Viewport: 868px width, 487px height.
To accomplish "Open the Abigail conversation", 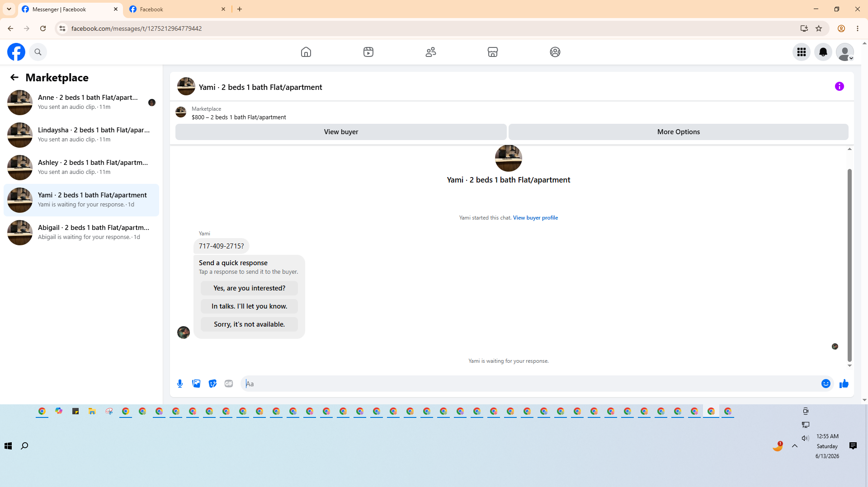I will pyautogui.click(x=81, y=233).
